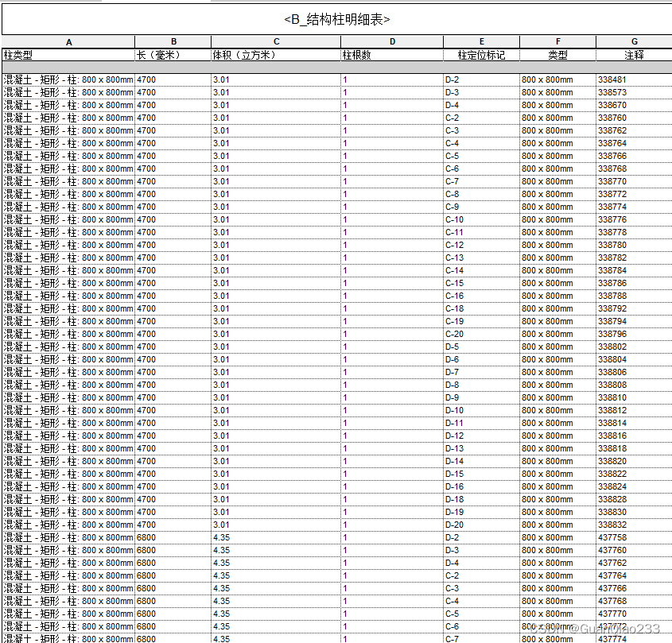The image size is (672, 643).
Task: Select the annotation cell 338764
Action: (x=635, y=143)
